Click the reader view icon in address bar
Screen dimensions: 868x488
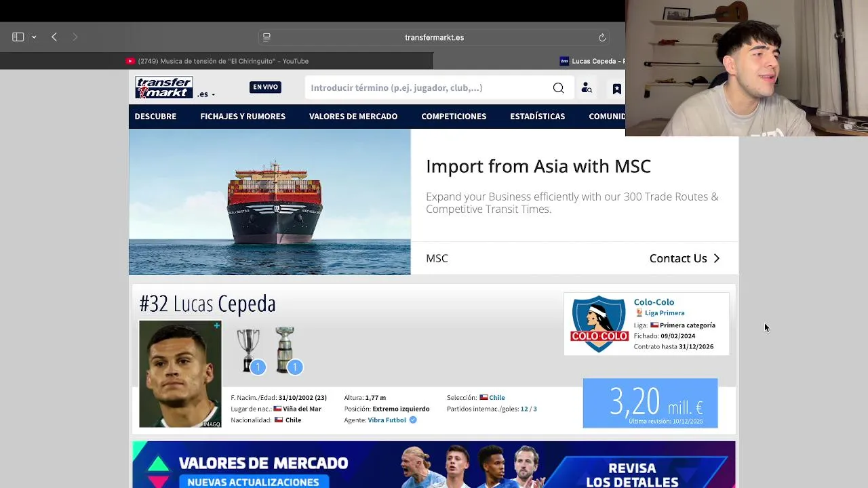tap(267, 37)
